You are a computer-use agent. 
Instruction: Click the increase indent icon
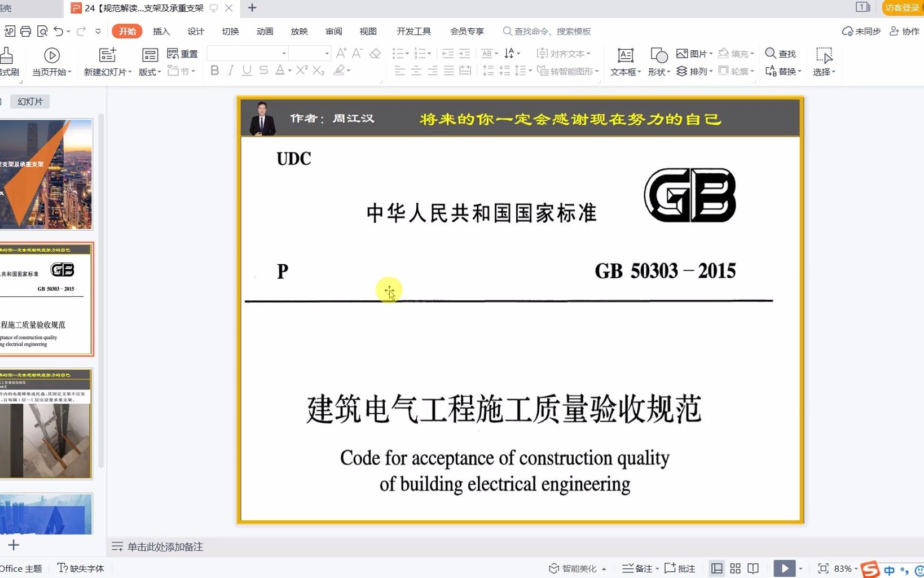coord(464,54)
